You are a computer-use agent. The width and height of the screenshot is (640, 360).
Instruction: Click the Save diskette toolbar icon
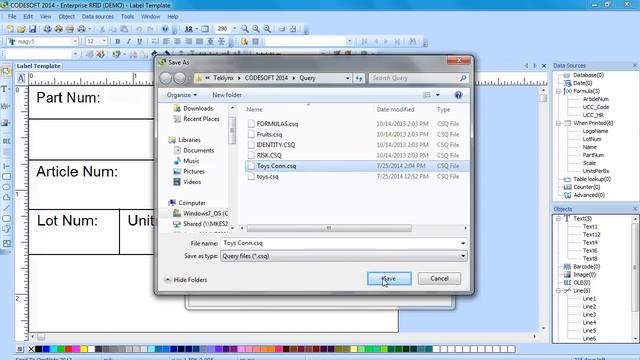pyautogui.click(x=32, y=29)
